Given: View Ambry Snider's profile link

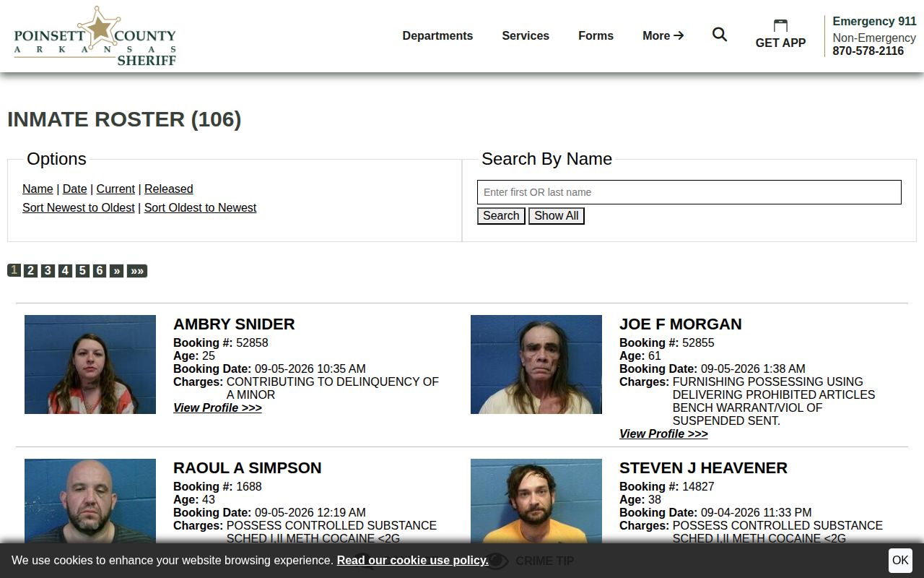Looking at the screenshot, I should pyautogui.click(x=217, y=407).
